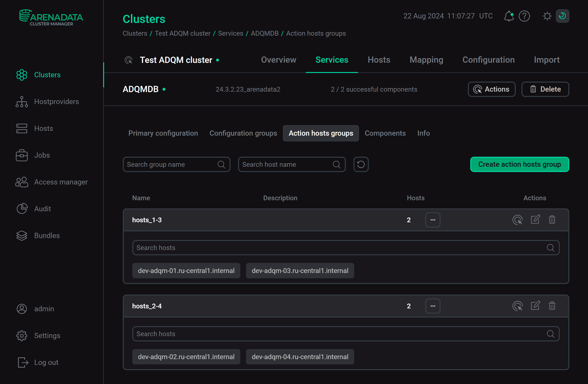The width and height of the screenshot is (588, 384).
Task: Open the Primary configuration subtab
Action: tap(163, 133)
